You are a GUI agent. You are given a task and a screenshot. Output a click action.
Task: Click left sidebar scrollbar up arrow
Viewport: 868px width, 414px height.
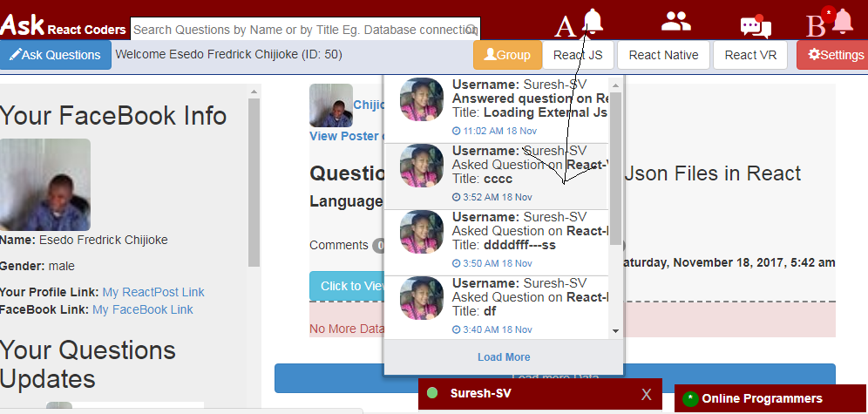point(254,92)
